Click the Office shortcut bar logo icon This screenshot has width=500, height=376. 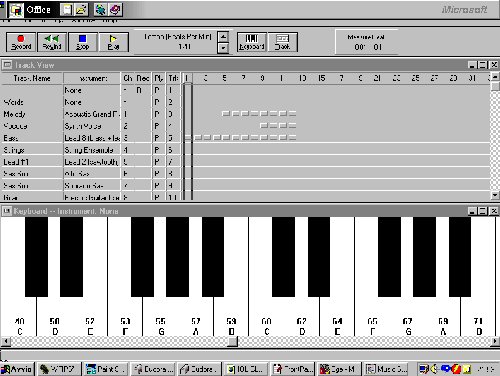tap(16, 10)
